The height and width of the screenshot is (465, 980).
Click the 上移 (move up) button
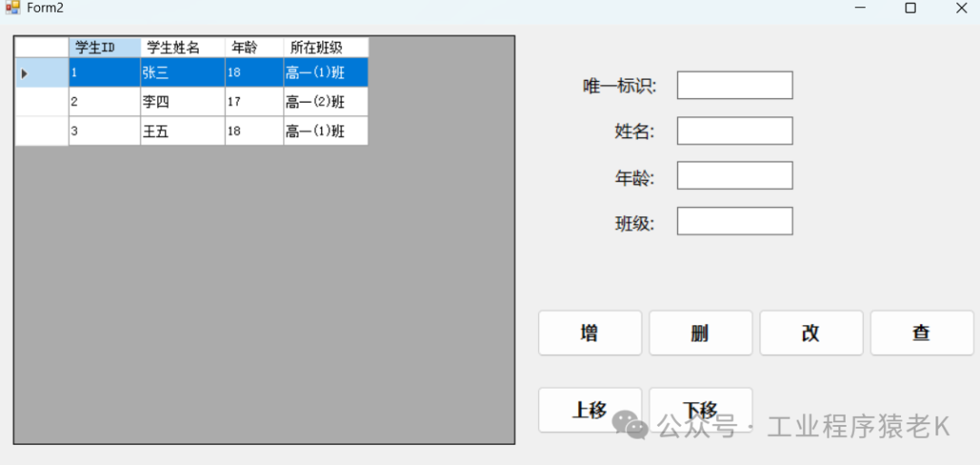click(x=590, y=410)
